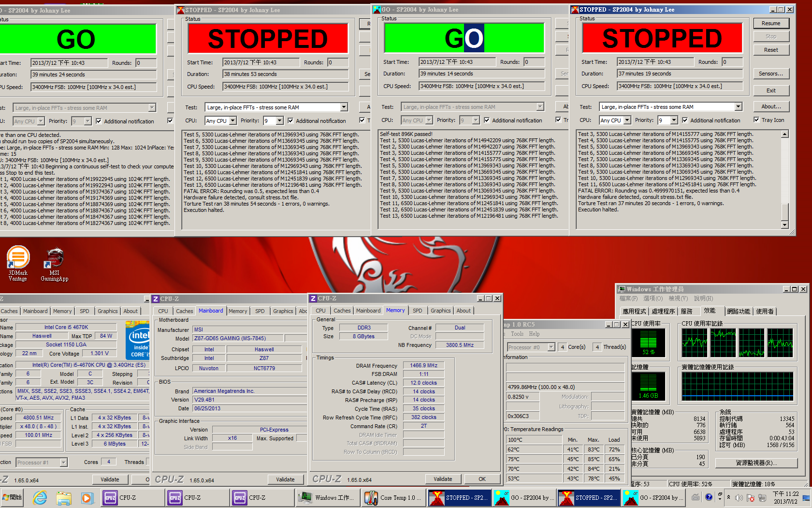812x508 pixels.
Task: Click Validate in the CPU-Z Mainboard window
Action: pos(285,479)
